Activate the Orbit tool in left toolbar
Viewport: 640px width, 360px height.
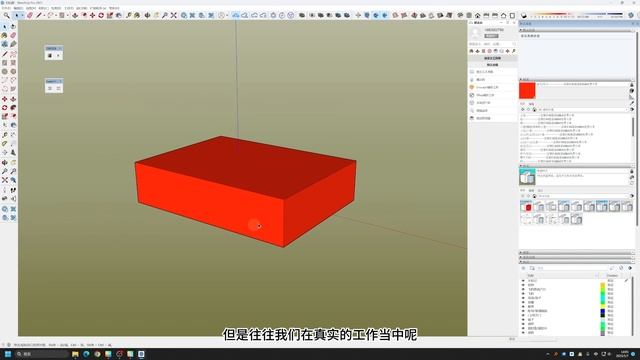click(x=4, y=162)
